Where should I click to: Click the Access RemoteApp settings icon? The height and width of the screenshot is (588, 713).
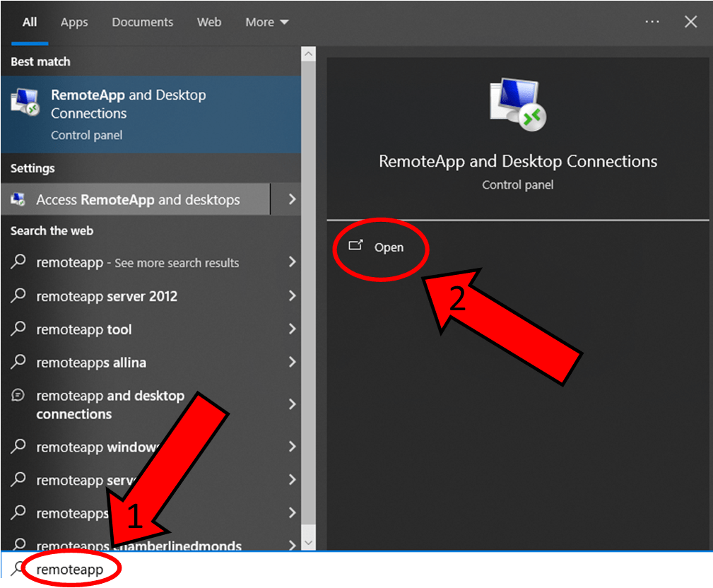(18, 199)
